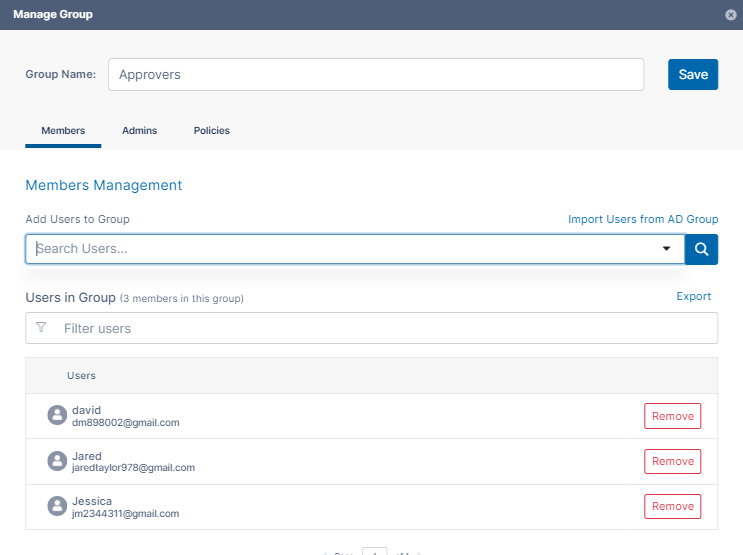Save the group changes
Screen dimensions: 743x555
point(693,74)
